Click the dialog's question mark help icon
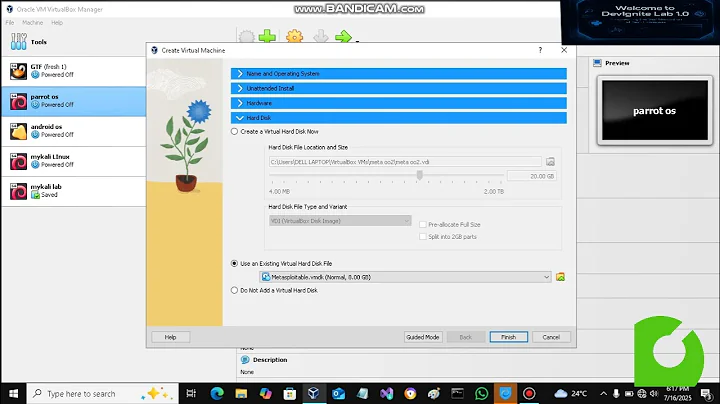Screen dimensions: 720x404 point(540,50)
